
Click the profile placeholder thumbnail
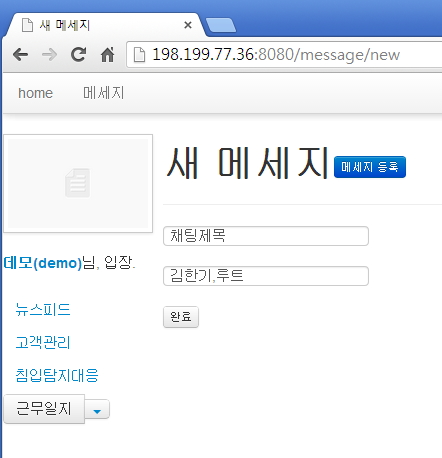tap(78, 183)
